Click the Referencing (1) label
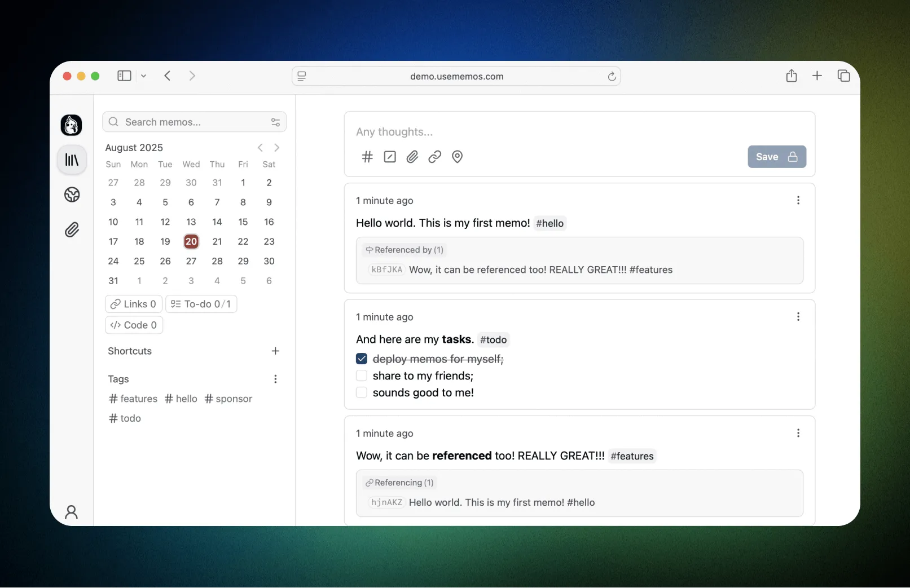 coord(399,483)
